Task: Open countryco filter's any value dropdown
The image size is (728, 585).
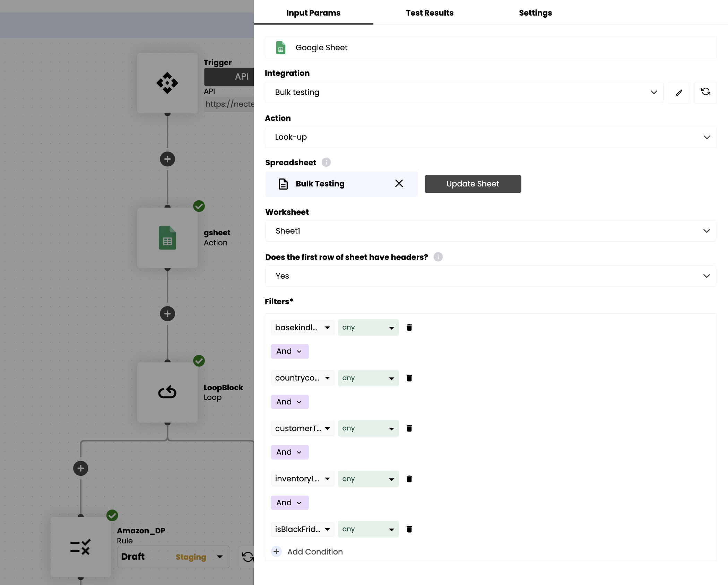Action: point(368,378)
